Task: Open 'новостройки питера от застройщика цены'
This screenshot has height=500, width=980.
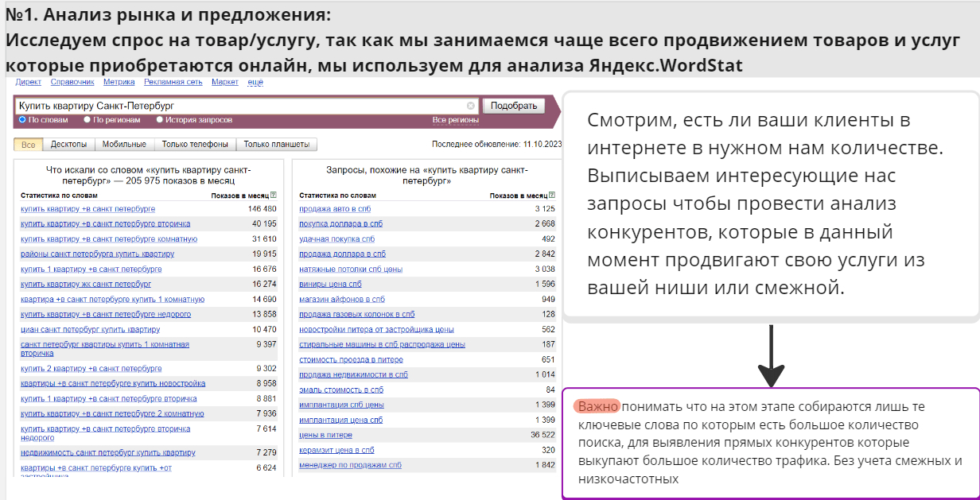Action: pyautogui.click(x=376, y=329)
